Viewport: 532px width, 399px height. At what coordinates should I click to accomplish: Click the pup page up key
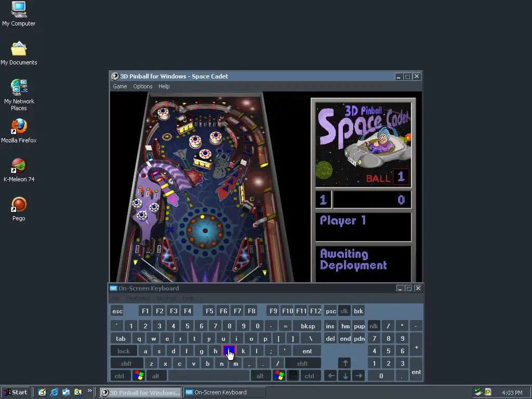click(x=359, y=326)
